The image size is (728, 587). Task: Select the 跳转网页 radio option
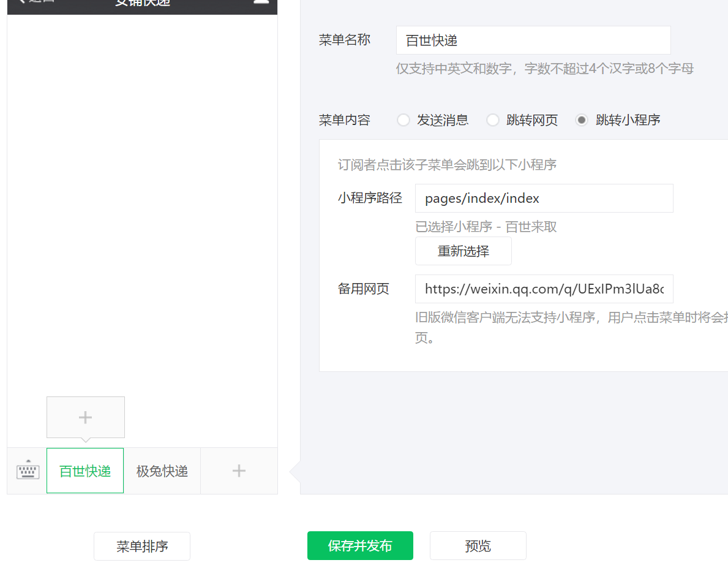point(493,120)
